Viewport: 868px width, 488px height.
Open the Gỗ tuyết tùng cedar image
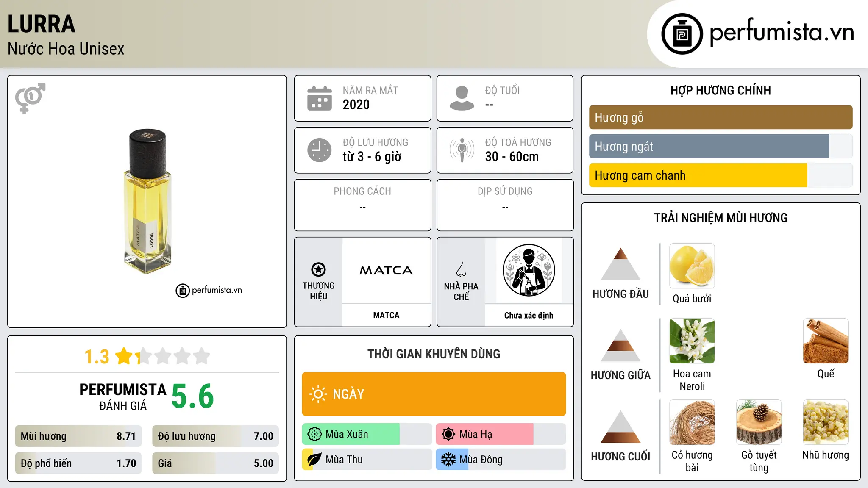(x=759, y=422)
